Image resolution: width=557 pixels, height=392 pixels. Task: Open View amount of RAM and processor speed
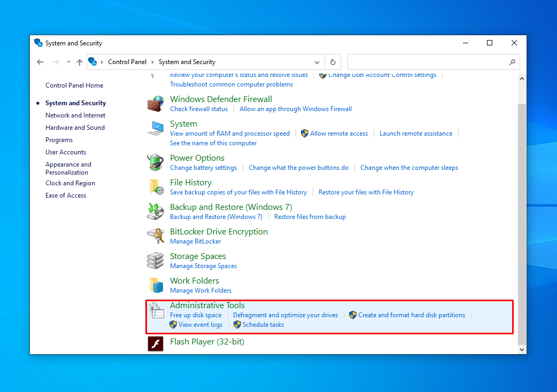230,134
